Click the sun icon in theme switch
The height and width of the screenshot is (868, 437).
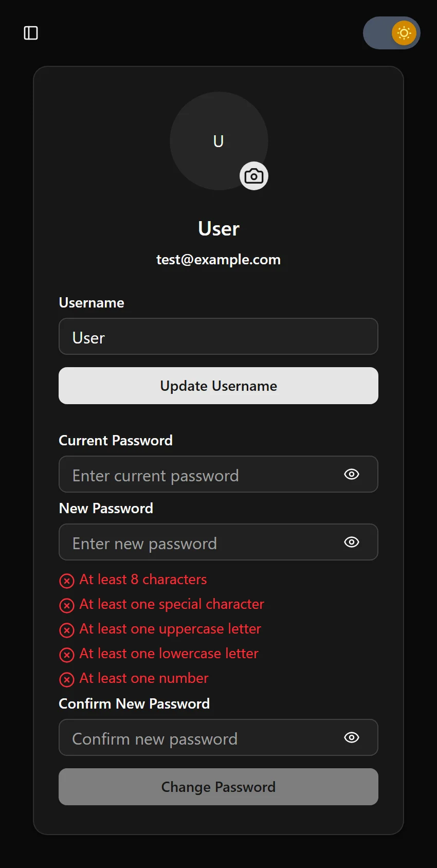404,33
